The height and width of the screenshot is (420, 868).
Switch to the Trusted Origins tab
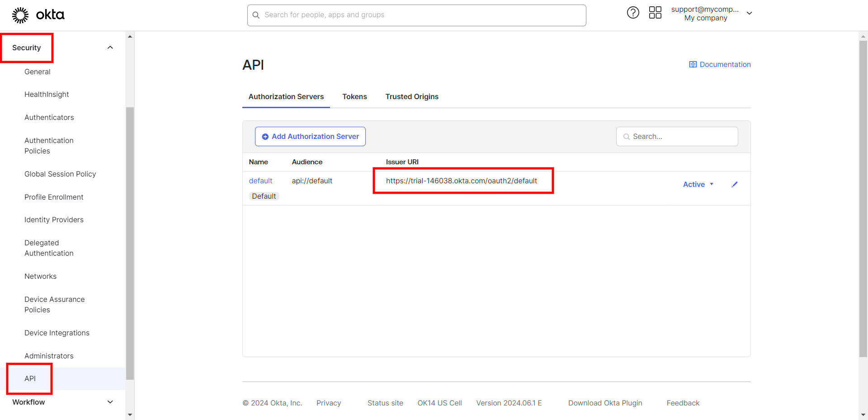click(x=411, y=96)
